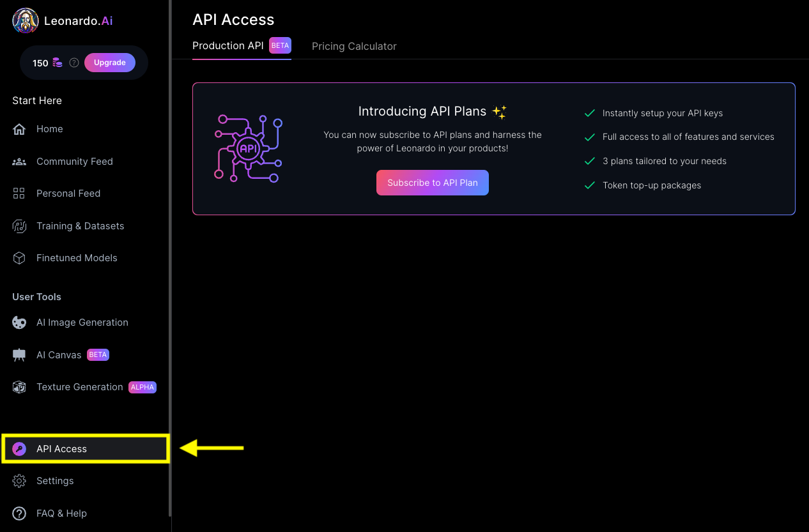Click the Texture Generation dice icon

click(19, 387)
